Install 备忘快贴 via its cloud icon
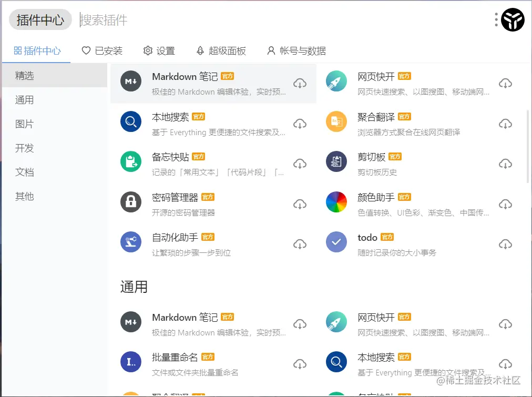The image size is (532, 397). click(300, 164)
